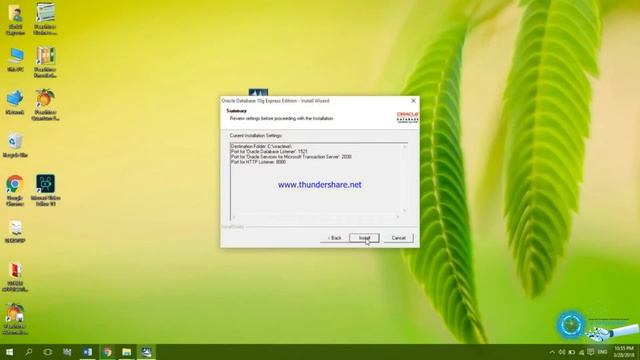Open the action center notifications icon
The image size is (640, 360).
click(591, 352)
